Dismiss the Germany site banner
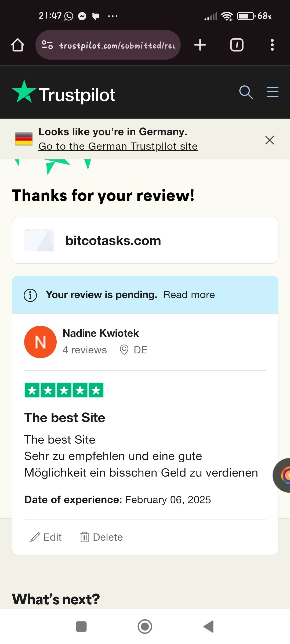The height and width of the screenshot is (644, 290). tap(270, 140)
